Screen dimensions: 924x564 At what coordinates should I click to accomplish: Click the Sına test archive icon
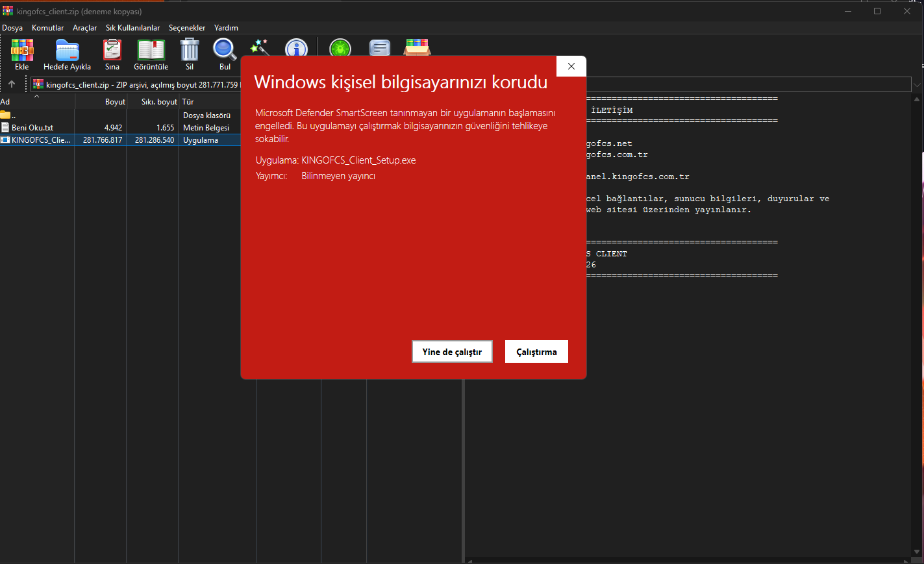tap(112, 50)
